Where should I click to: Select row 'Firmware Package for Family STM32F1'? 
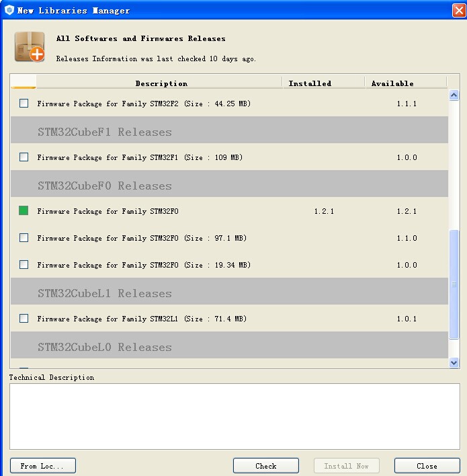point(229,157)
